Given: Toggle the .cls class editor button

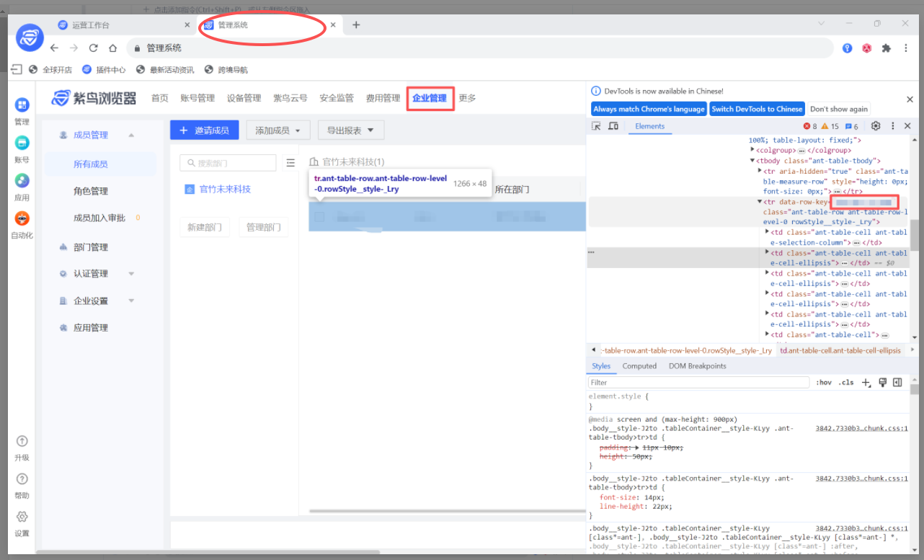Looking at the screenshot, I should pos(846,383).
